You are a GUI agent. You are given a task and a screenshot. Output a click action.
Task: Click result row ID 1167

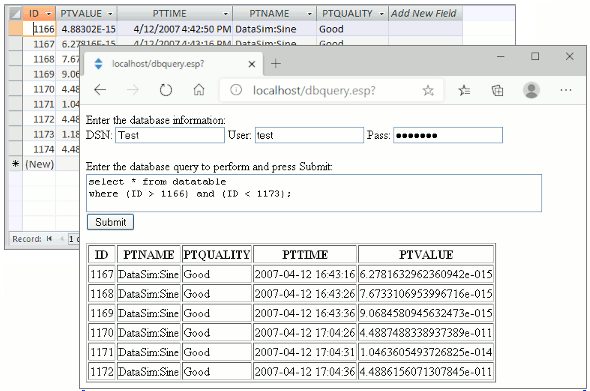(x=102, y=274)
